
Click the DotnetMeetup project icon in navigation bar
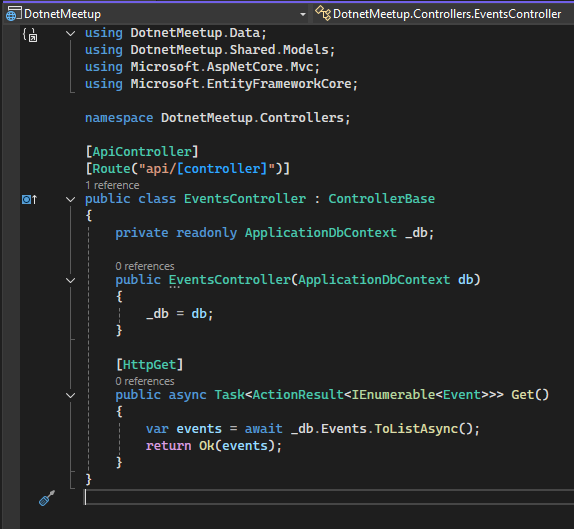point(11,14)
